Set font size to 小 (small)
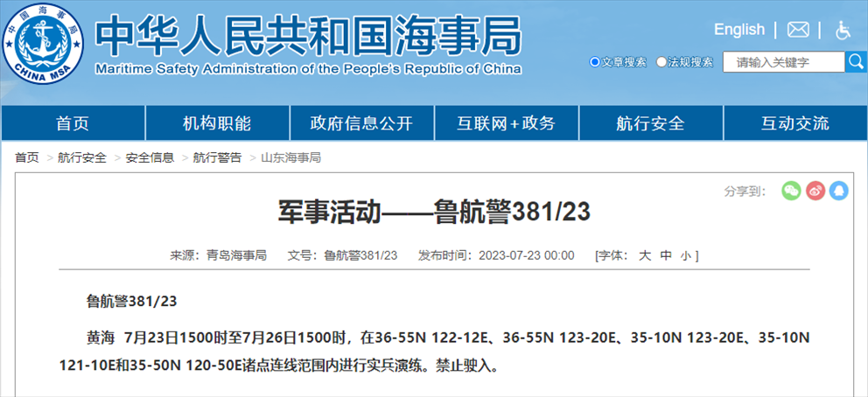 pos(685,255)
